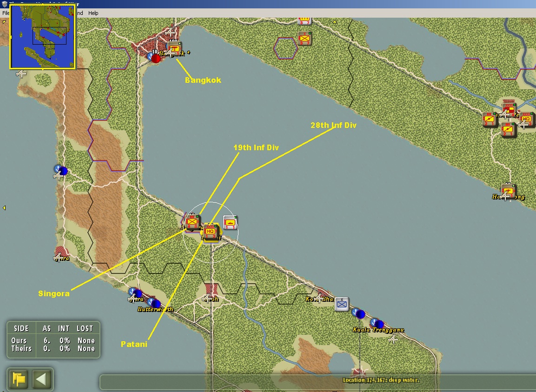
Task: Click the blue circle above Kuala Trengganu label
Action: (379, 324)
